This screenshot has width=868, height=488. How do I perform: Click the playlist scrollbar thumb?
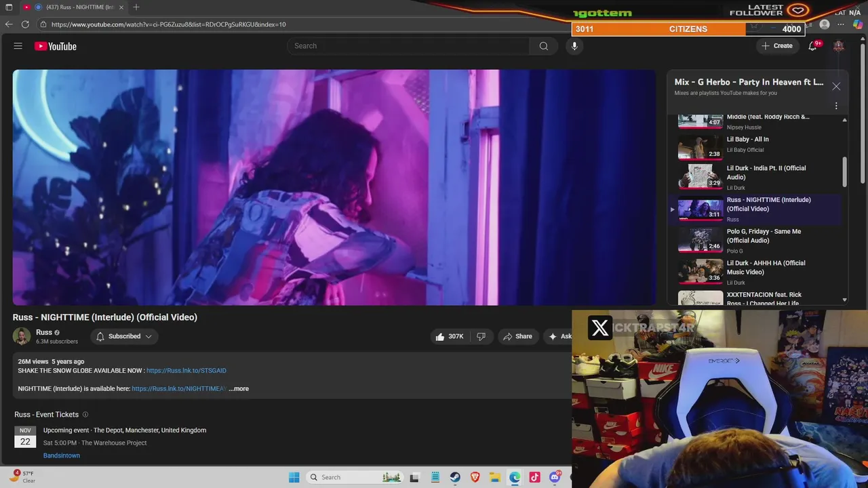[844, 172]
